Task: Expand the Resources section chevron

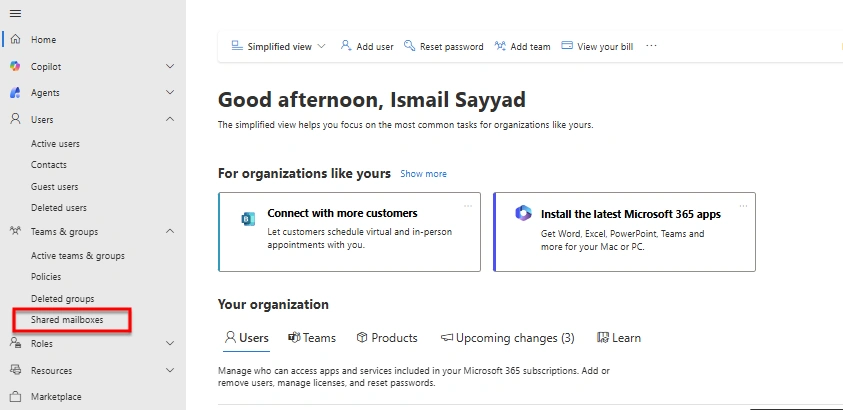Action: (x=170, y=370)
